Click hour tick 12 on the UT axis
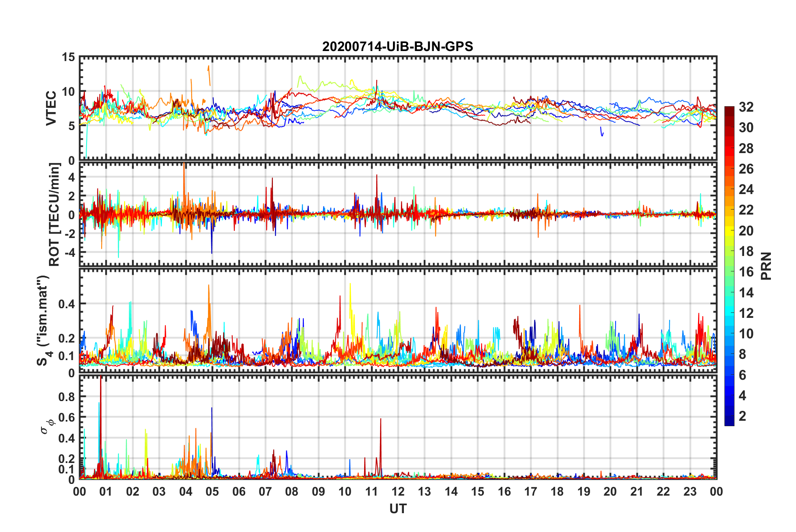The image size is (796, 532). pos(398,491)
